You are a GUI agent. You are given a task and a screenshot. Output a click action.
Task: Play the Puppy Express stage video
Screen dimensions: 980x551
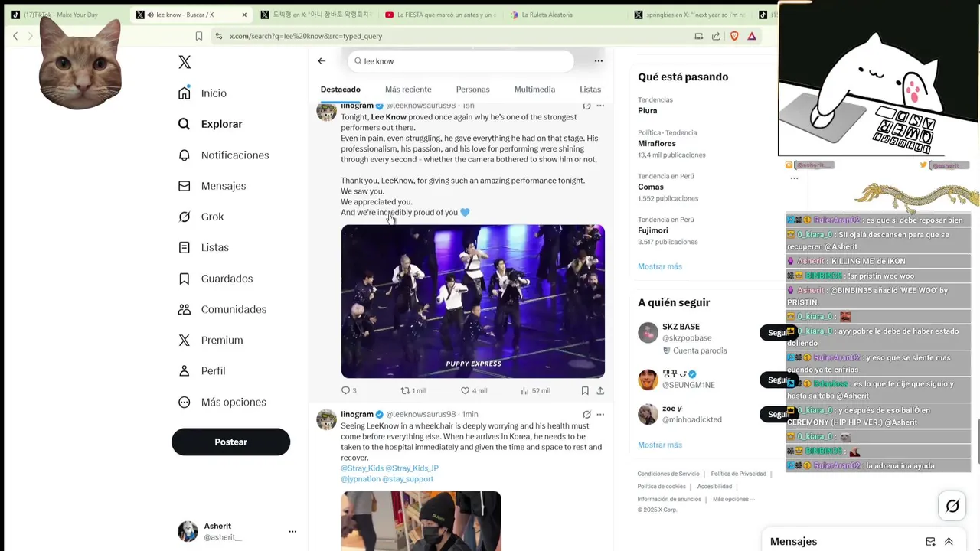pyautogui.click(x=472, y=302)
